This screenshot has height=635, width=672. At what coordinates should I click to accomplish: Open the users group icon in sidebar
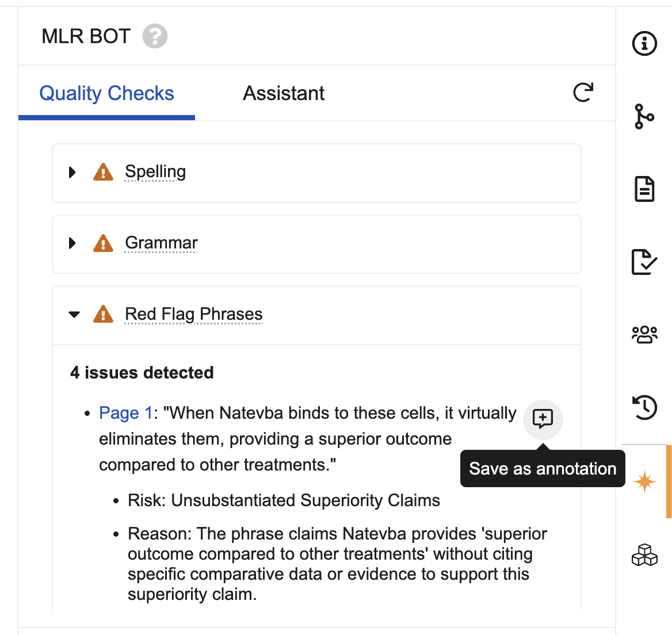(x=644, y=334)
